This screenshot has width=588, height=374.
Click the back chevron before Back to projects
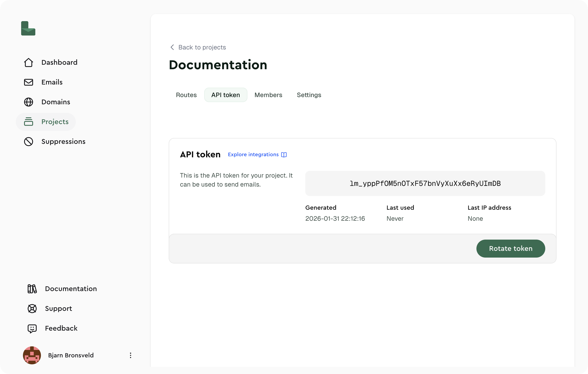tap(172, 47)
